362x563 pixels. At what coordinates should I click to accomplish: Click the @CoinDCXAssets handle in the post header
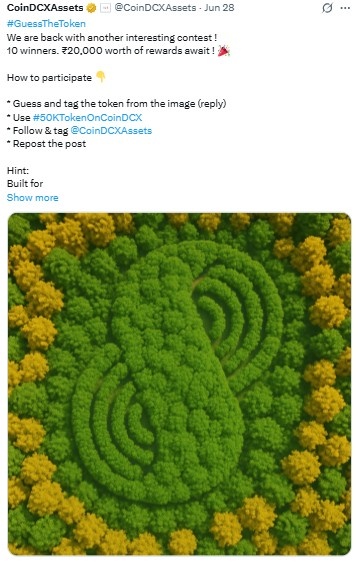point(155,8)
